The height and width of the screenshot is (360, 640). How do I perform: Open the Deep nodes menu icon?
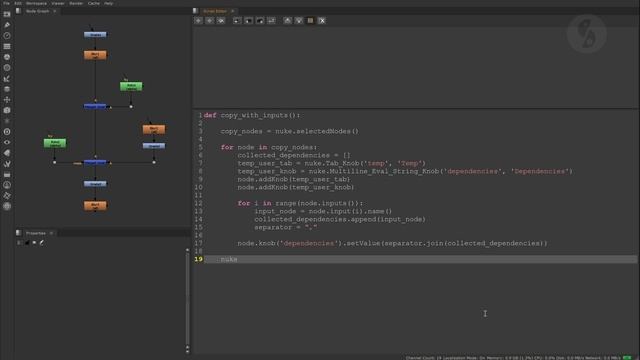point(7,132)
